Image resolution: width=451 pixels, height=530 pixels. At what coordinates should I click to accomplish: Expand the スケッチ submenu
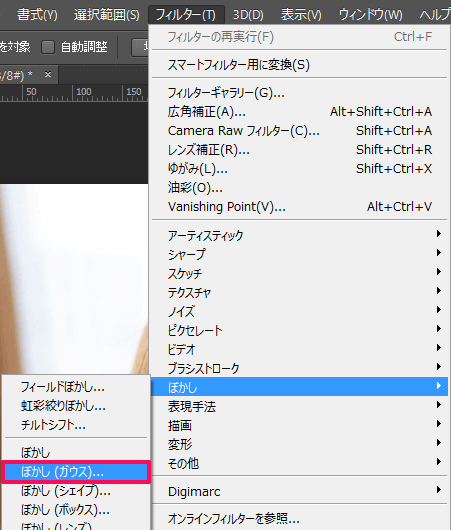[x=300, y=273]
